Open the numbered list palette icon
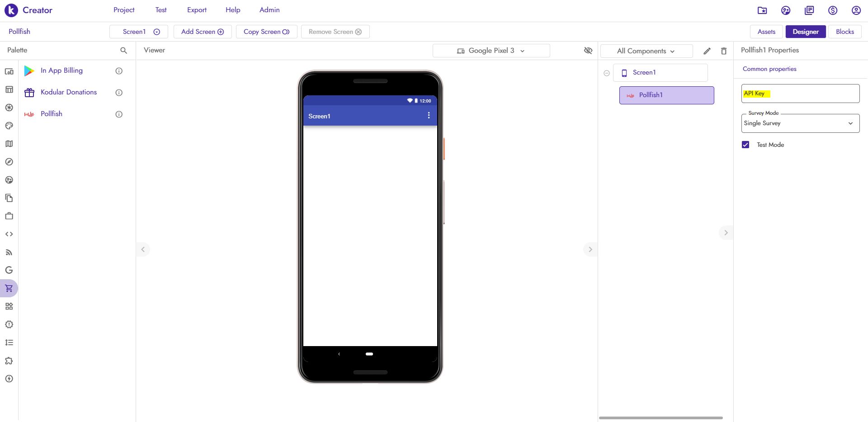 click(x=9, y=342)
